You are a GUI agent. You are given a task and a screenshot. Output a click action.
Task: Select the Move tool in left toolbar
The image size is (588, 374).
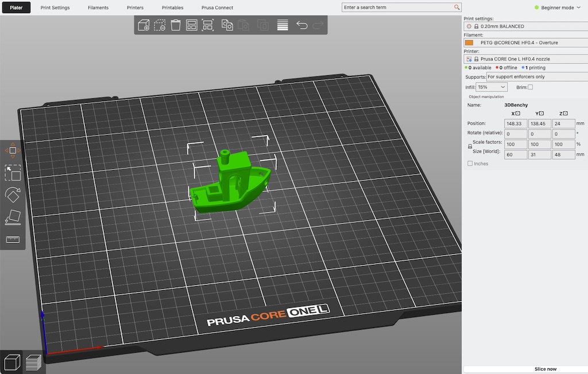13,151
